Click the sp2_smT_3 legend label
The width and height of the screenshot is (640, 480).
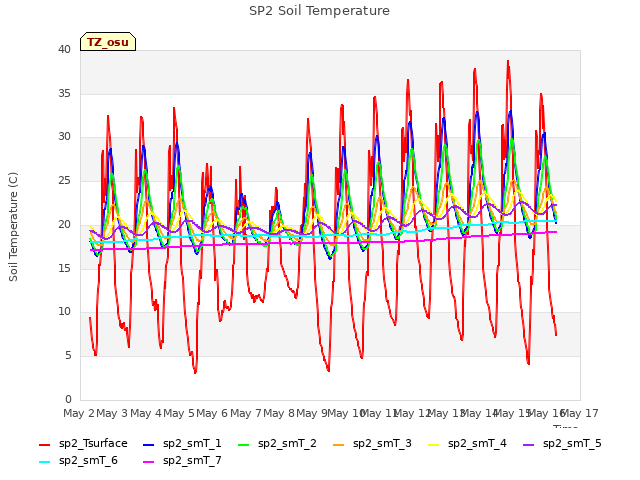click(x=382, y=443)
